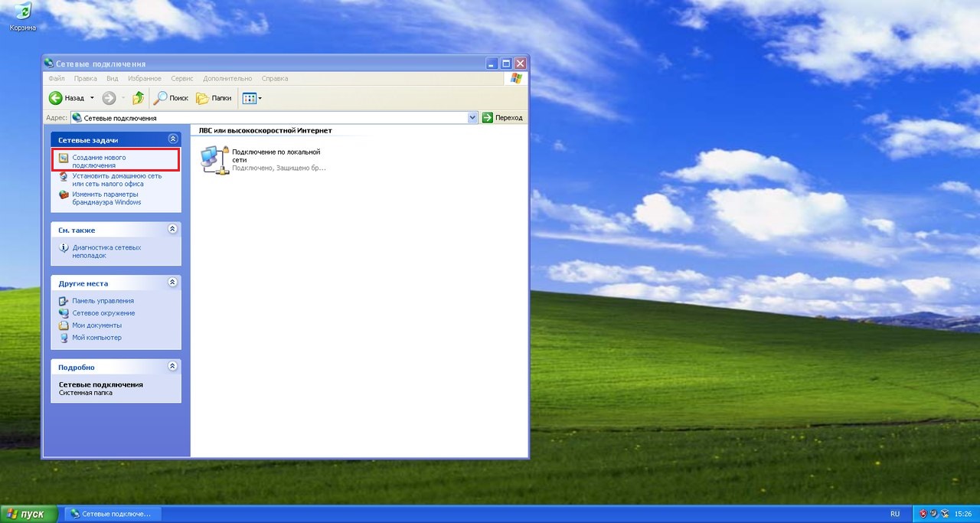Click the home network setup icon
980x523 pixels.
tap(64, 177)
